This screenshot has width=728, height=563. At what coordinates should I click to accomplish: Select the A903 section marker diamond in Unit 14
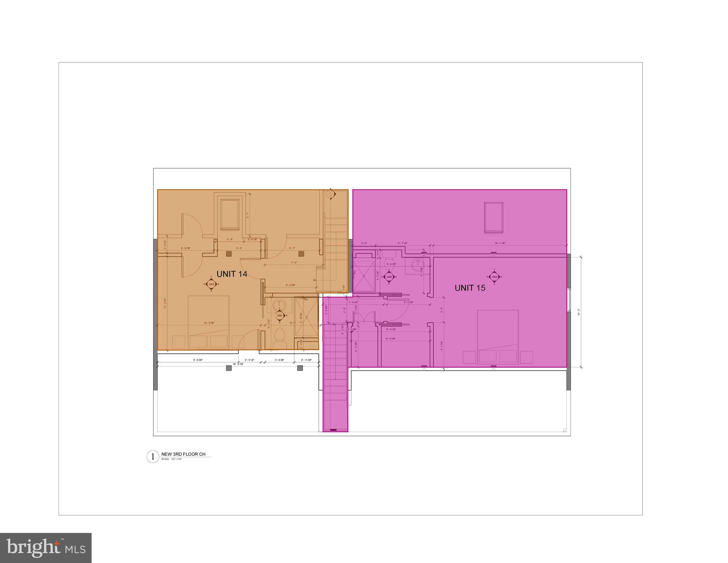coord(211,284)
